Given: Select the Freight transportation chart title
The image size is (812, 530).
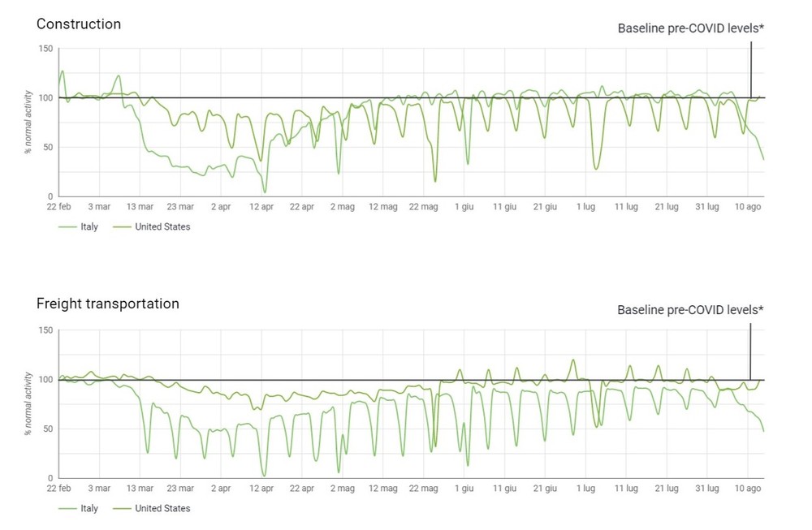Looking at the screenshot, I should point(108,304).
